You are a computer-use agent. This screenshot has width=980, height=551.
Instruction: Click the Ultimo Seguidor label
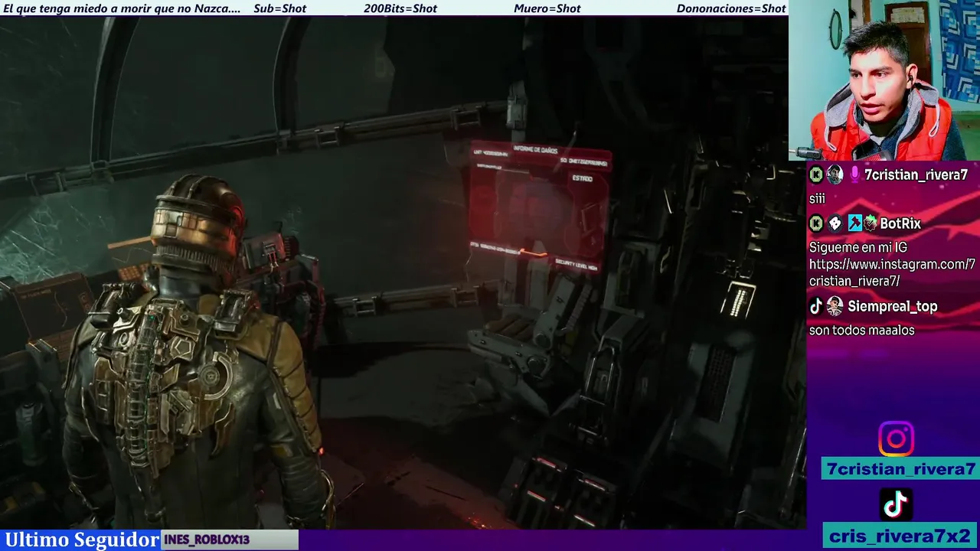coord(82,540)
